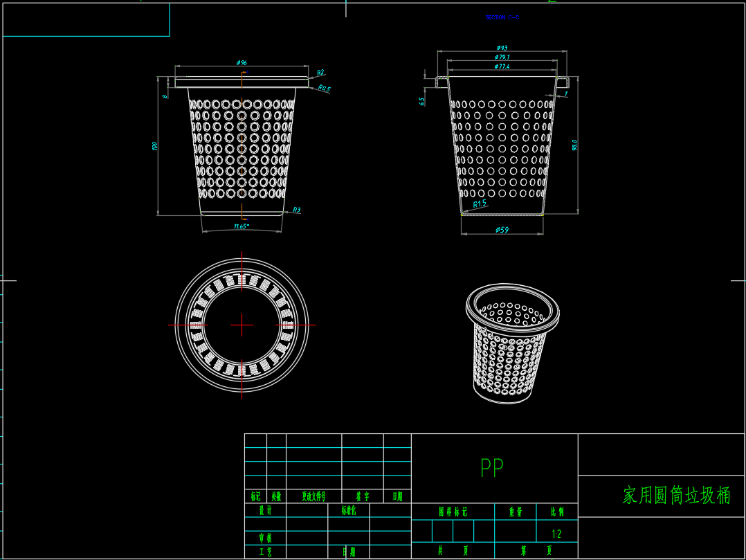The image size is (746, 560).
Task: Click the 更改文件号 header cell
Action: coord(314,497)
